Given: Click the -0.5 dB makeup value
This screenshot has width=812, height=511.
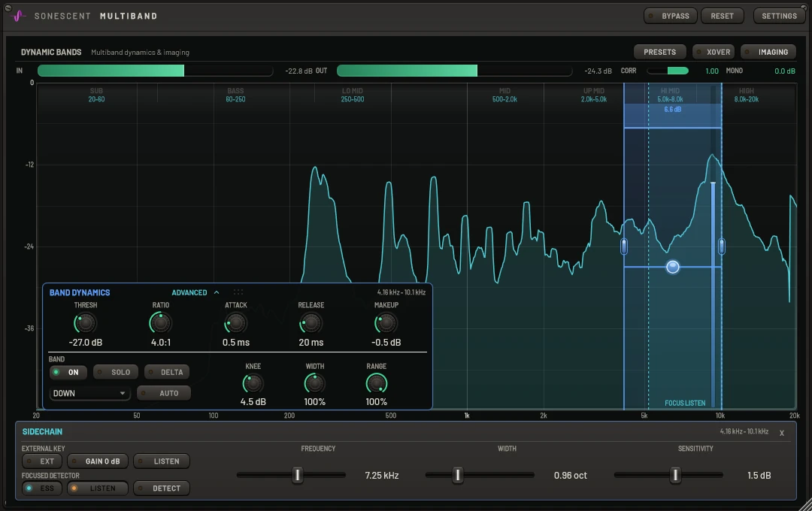Looking at the screenshot, I should pyautogui.click(x=386, y=343).
